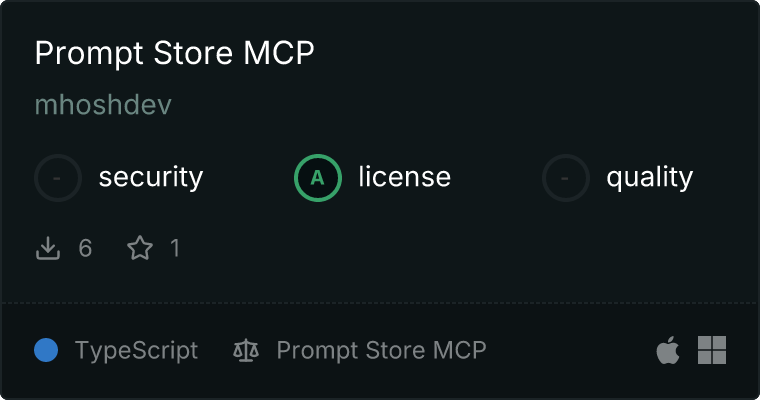
Task: Visit the mhoshdev author profile
Action: pos(103,105)
